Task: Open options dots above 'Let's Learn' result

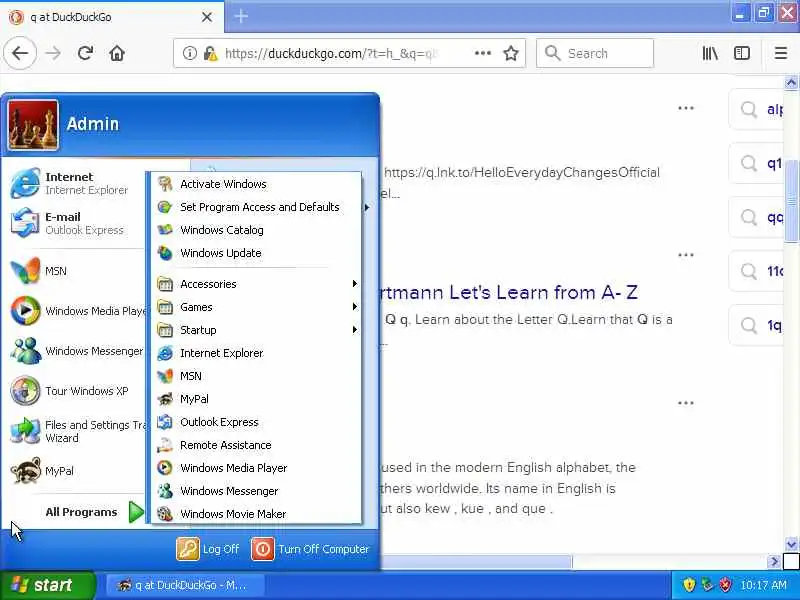Action: click(686, 255)
